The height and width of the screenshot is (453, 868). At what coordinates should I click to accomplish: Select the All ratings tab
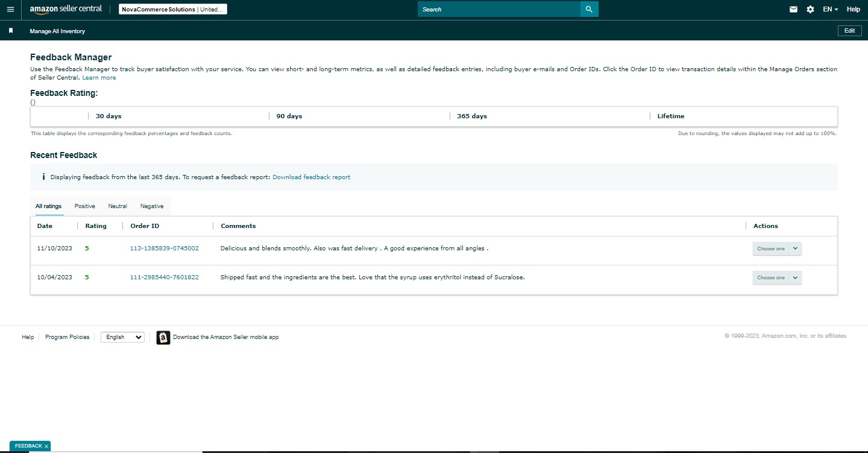pyautogui.click(x=48, y=206)
